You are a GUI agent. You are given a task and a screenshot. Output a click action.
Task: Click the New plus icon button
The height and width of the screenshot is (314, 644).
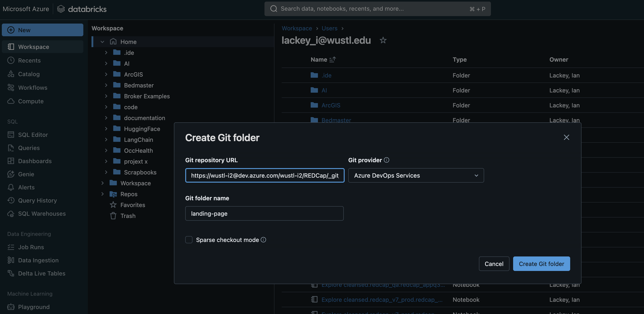click(11, 30)
